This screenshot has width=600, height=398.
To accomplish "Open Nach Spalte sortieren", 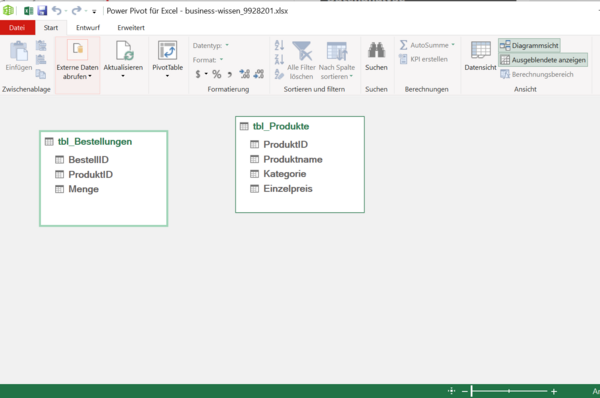I will click(337, 60).
